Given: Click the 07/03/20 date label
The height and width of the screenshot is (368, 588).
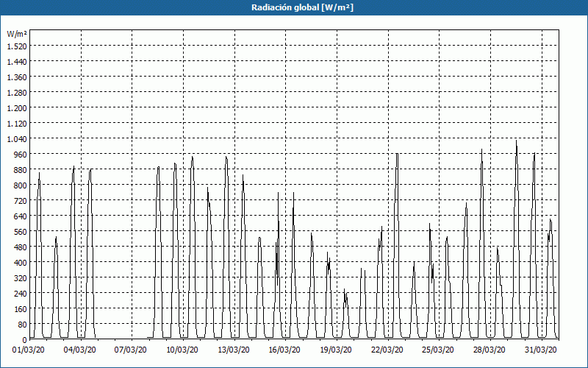Looking at the screenshot, I should [131, 350].
